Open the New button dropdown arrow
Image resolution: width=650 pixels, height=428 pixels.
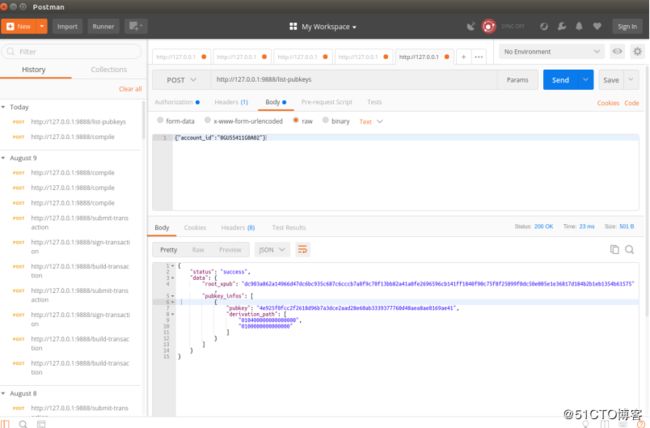[42, 26]
